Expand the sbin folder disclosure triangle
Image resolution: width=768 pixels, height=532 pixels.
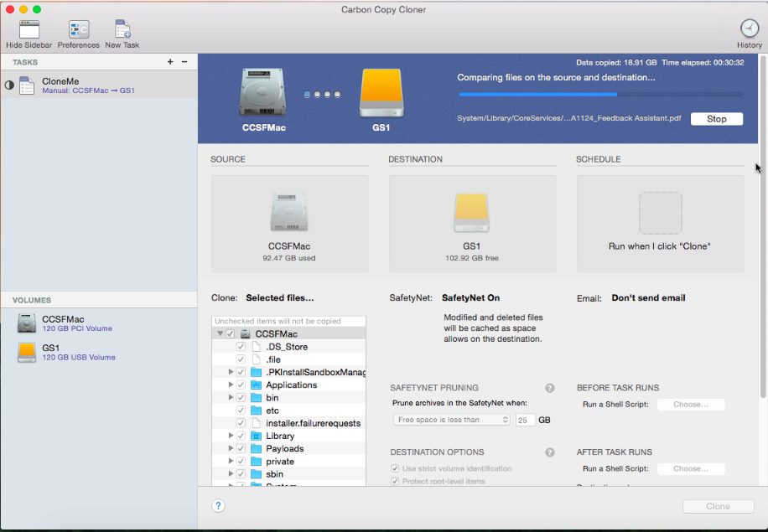(231, 474)
